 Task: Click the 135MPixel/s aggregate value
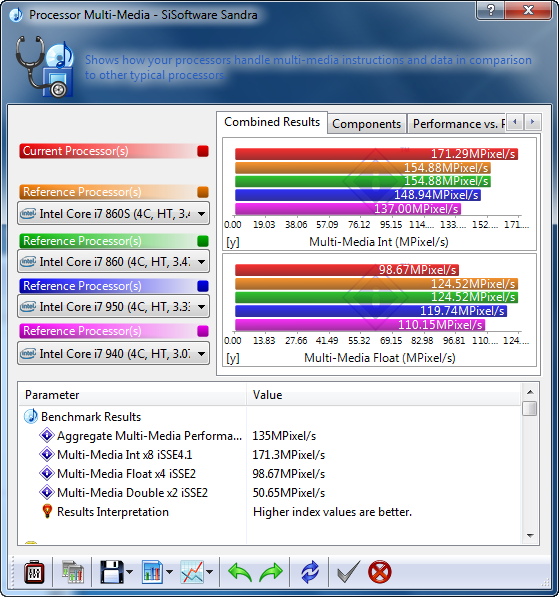(284, 436)
